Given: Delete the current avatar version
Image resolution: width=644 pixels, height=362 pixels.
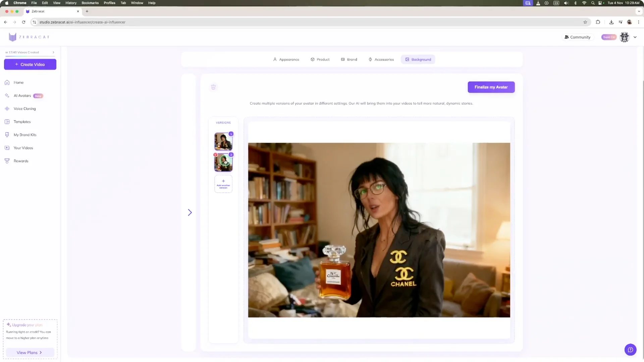Looking at the screenshot, I should coord(213,87).
